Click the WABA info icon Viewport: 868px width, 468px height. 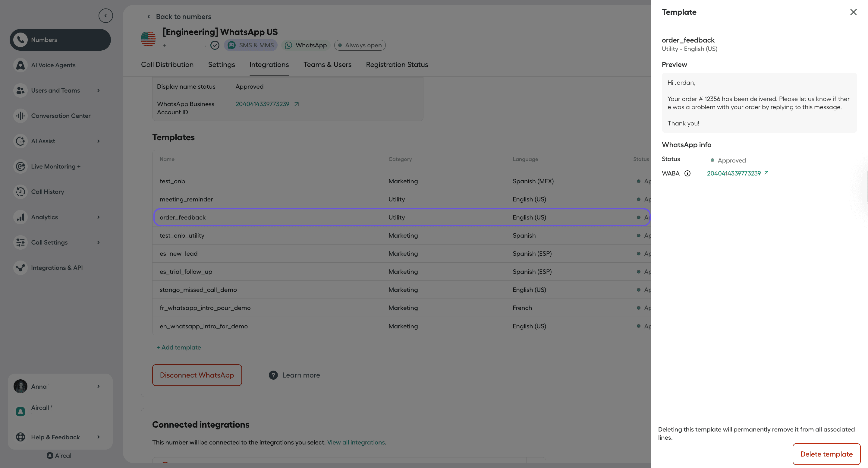point(687,173)
